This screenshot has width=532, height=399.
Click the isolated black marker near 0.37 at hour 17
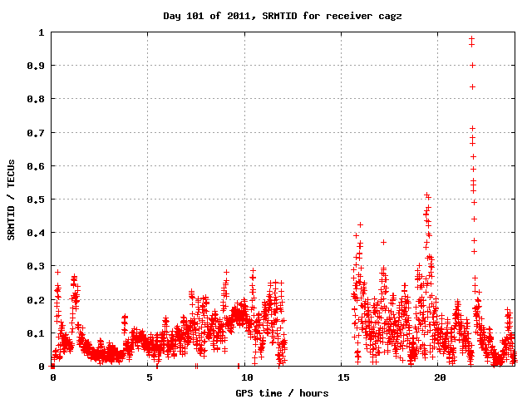point(383,242)
